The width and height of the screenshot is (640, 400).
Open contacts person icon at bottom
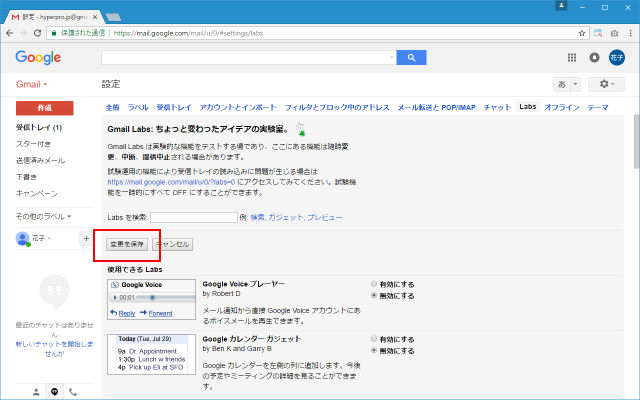click(36, 392)
